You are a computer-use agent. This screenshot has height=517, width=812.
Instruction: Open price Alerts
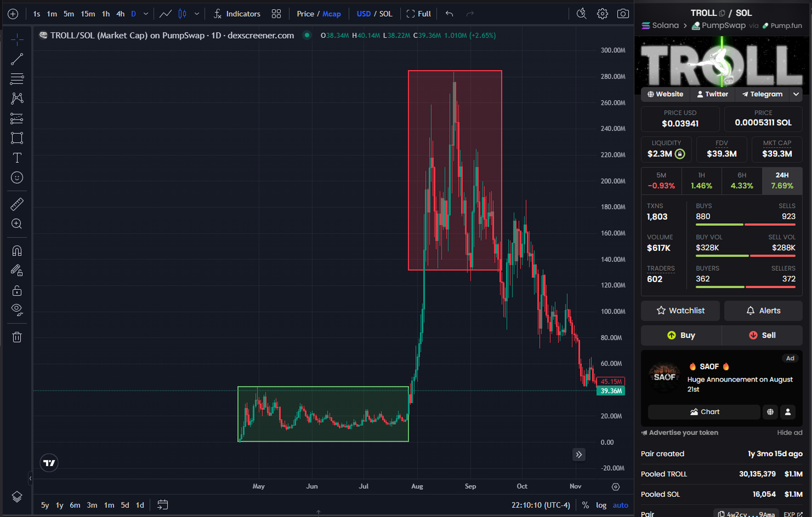[x=763, y=311]
